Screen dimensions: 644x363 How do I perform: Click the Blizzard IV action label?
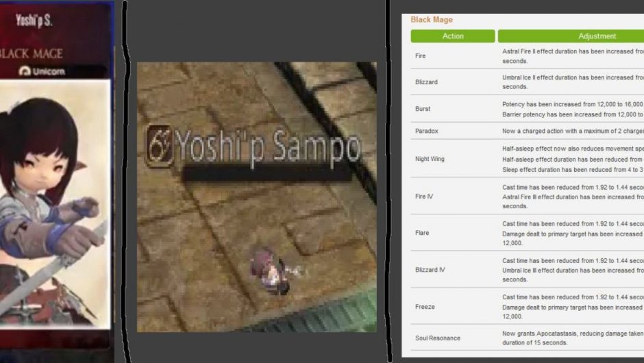(x=430, y=270)
